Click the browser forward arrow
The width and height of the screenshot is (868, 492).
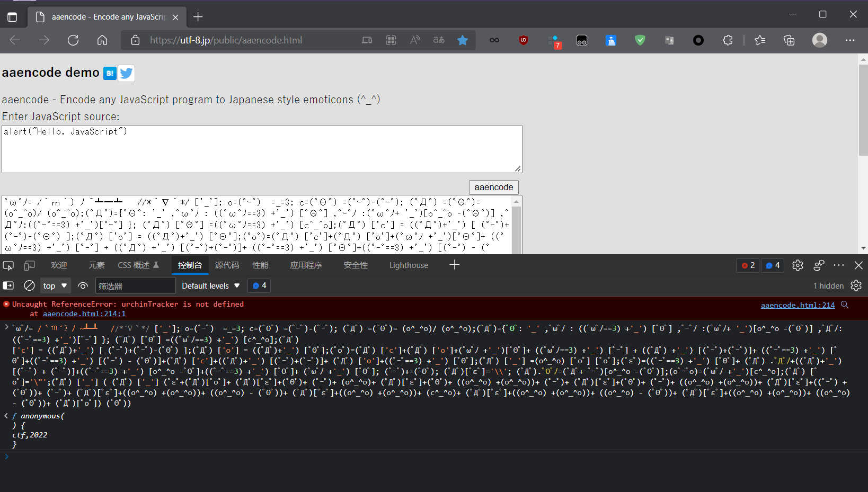44,40
